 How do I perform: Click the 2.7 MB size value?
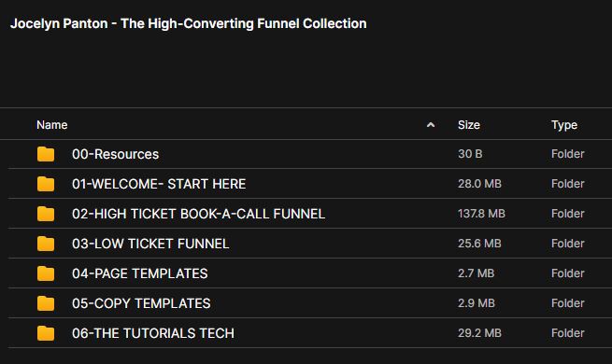[477, 273]
